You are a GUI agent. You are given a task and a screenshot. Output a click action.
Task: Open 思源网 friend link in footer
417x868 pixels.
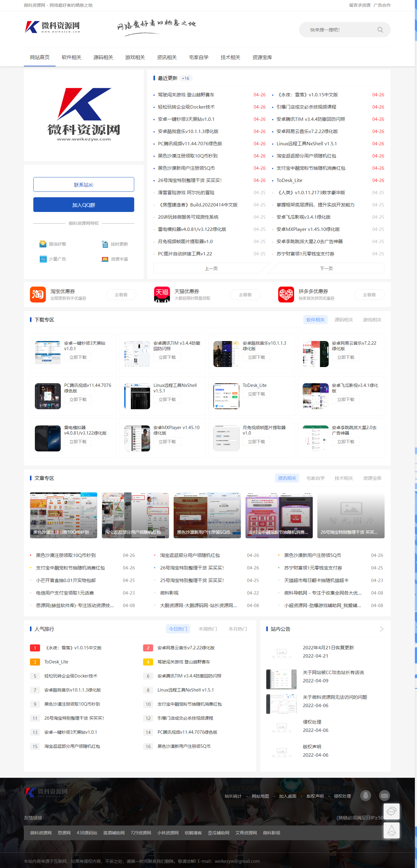point(64,833)
